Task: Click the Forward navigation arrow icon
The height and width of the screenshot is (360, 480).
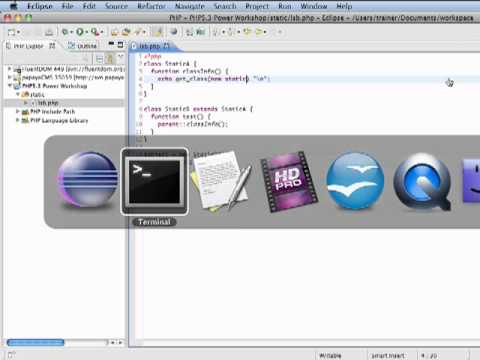Action: tap(259, 32)
